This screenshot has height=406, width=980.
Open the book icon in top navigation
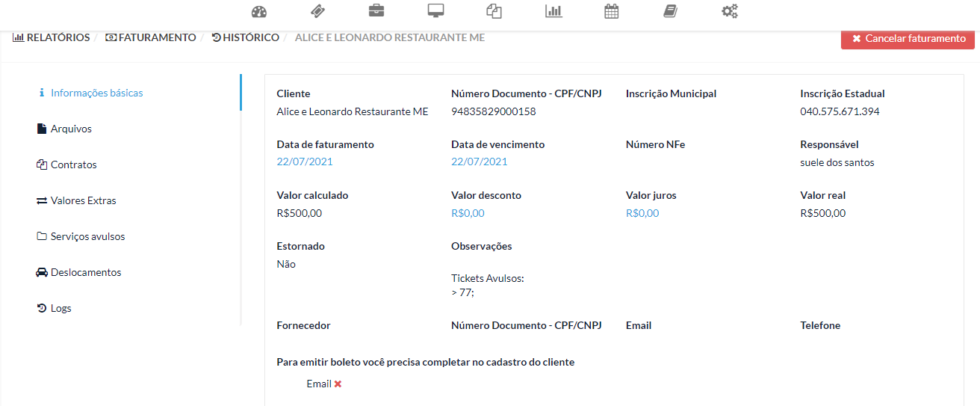(x=670, y=11)
